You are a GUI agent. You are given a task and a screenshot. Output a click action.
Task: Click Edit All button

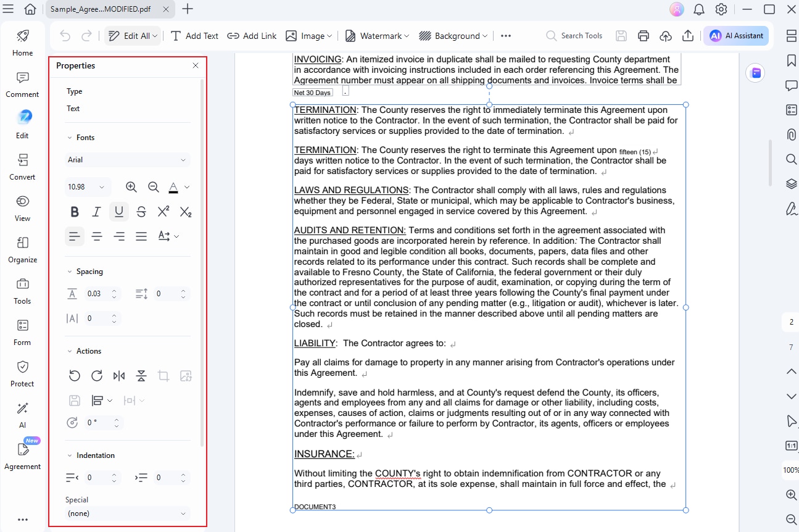point(133,36)
